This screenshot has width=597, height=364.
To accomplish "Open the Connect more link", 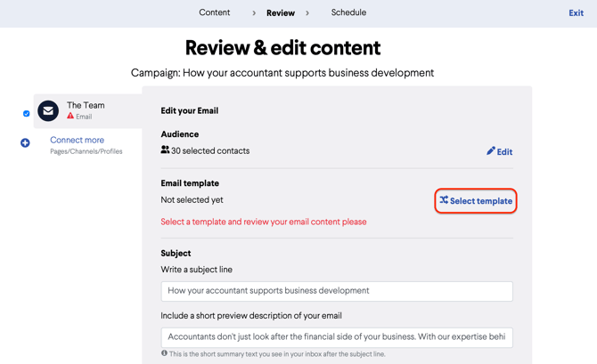I will 77,140.
